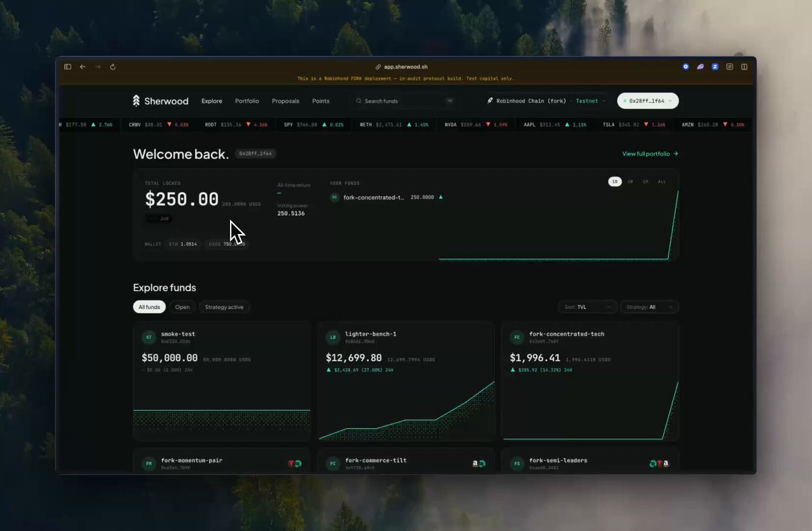Click the FM avatar on fork-momentum-pair card
Screen dimensions: 812x531
(x=148, y=463)
